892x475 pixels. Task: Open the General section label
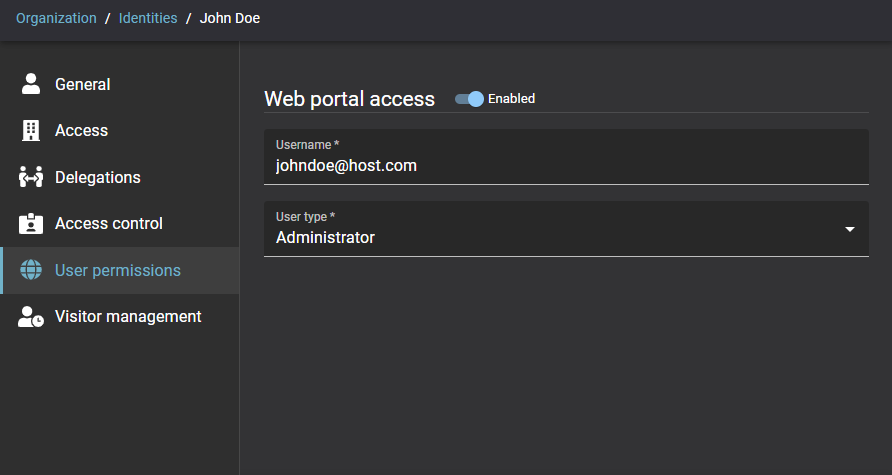(83, 85)
